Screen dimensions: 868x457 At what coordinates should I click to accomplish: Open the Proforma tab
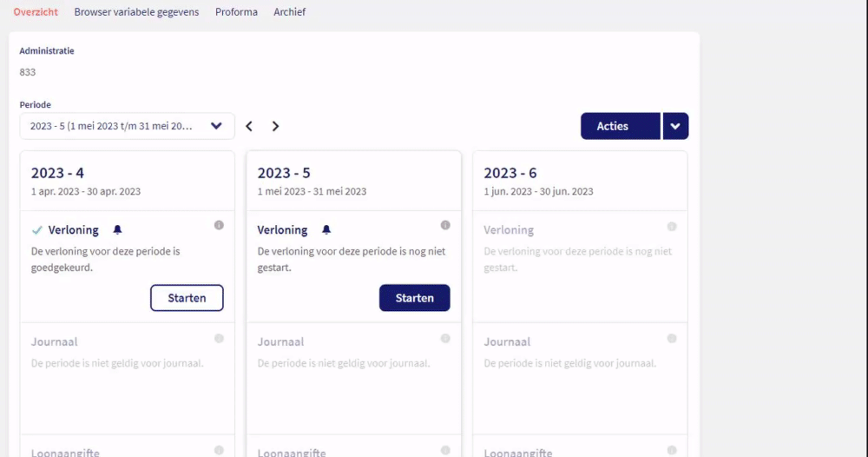click(x=236, y=12)
